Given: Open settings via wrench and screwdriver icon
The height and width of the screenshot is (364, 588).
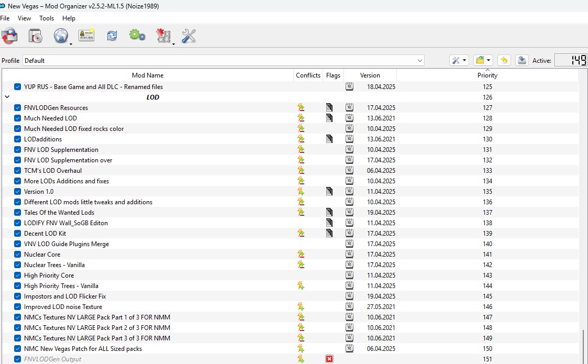Looking at the screenshot, I should [x=188, y=36].
